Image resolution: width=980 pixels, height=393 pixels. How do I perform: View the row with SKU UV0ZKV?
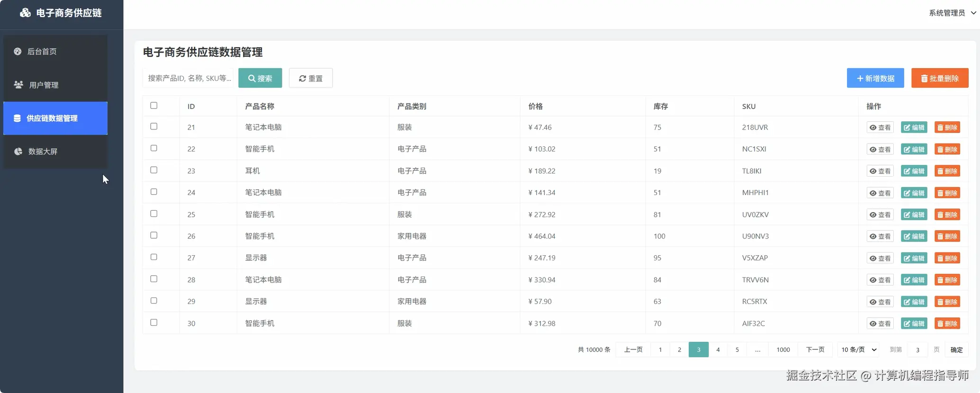[880, 214]
